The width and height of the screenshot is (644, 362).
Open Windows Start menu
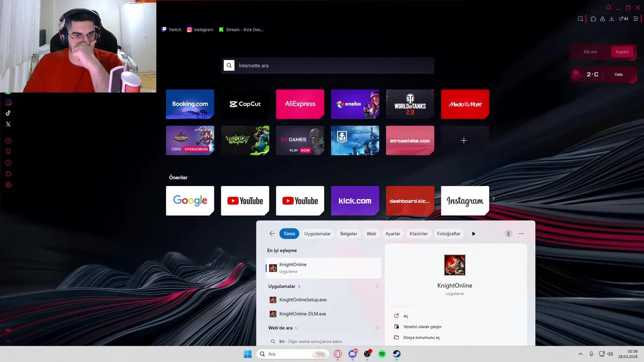click(248, 354)
